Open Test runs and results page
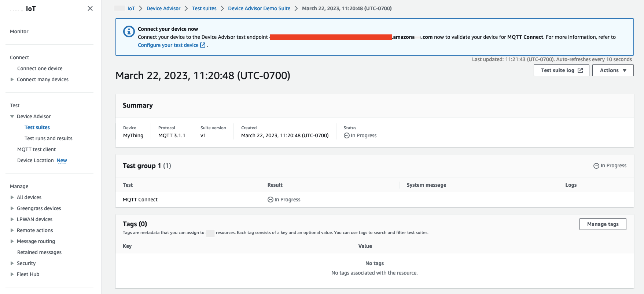This screenshot has width=644, height=294. click(x=48, y=138)
